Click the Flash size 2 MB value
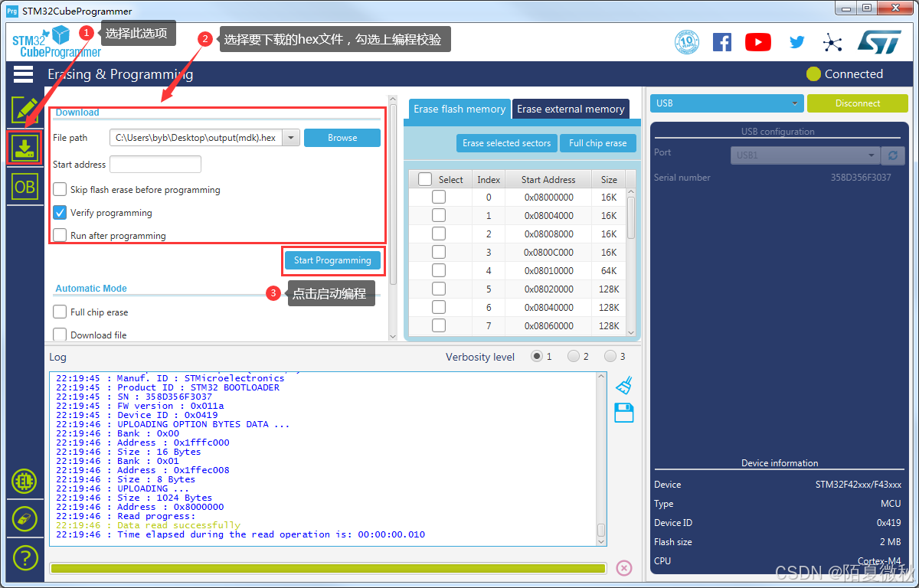Image resolution: width=919 pixels, height=588 pixels. point(891,542)
